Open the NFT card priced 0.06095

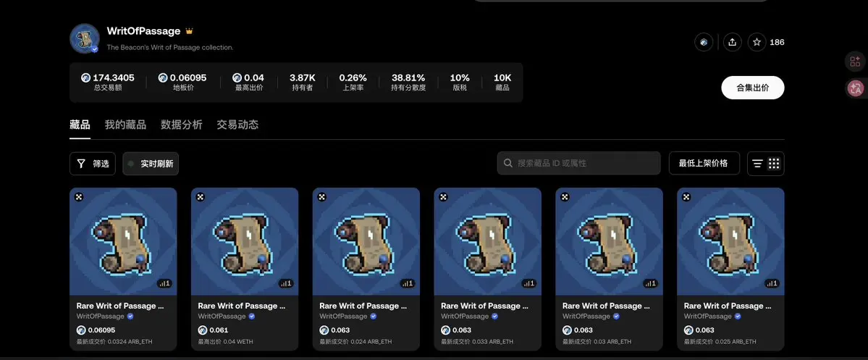pos(123,269)
